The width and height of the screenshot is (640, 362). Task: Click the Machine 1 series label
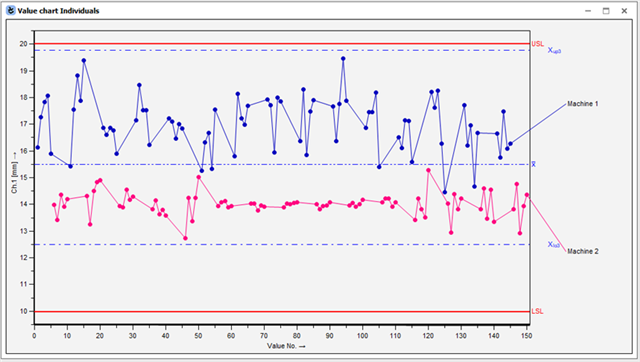pos(582,104)
